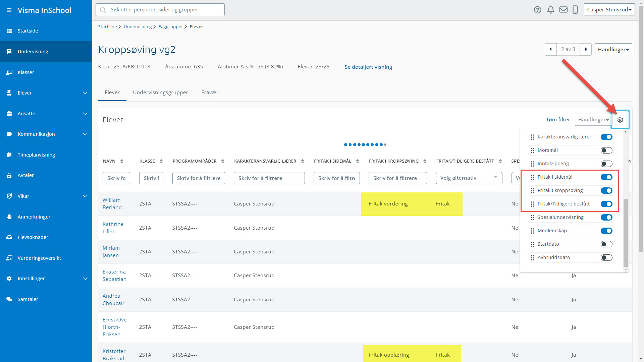Toggle Spesialundervisning column switch
This screenshot has width=644, height=362.
click(606, 218)
